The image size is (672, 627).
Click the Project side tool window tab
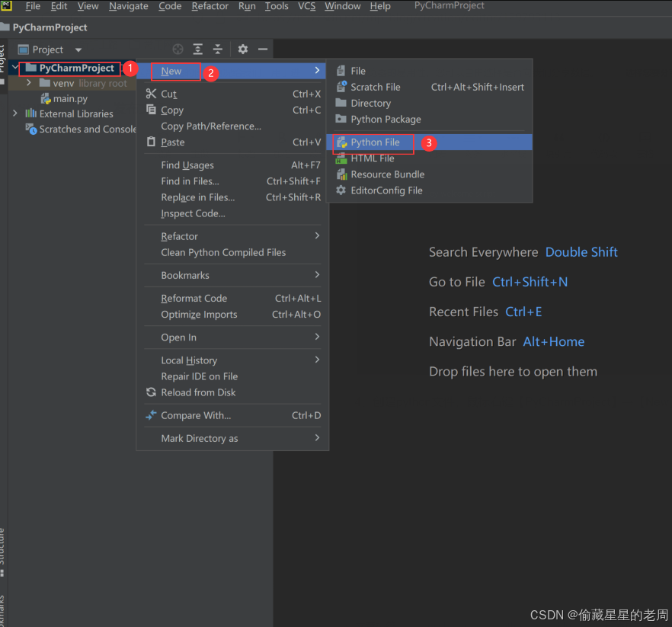tap(2, 63)
